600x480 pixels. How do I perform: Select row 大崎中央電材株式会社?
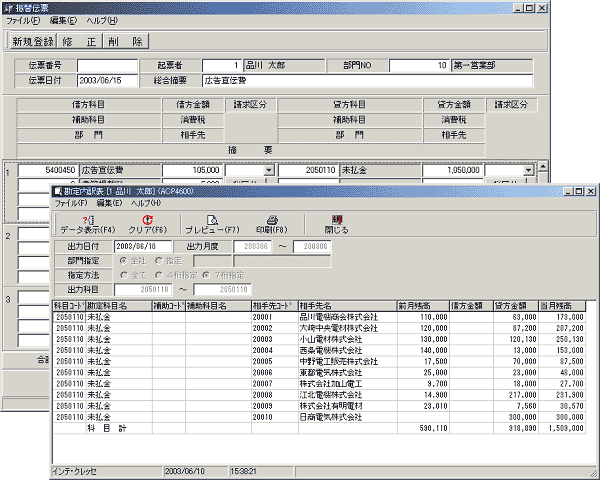point(319,328)
